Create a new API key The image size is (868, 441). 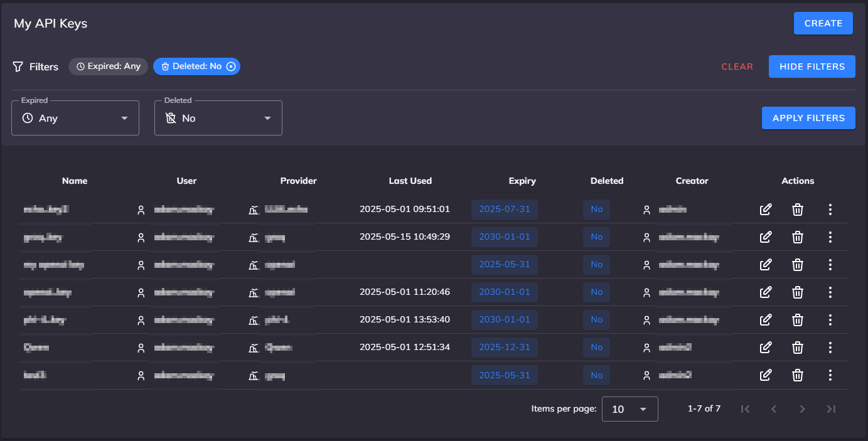pos(823,23)
